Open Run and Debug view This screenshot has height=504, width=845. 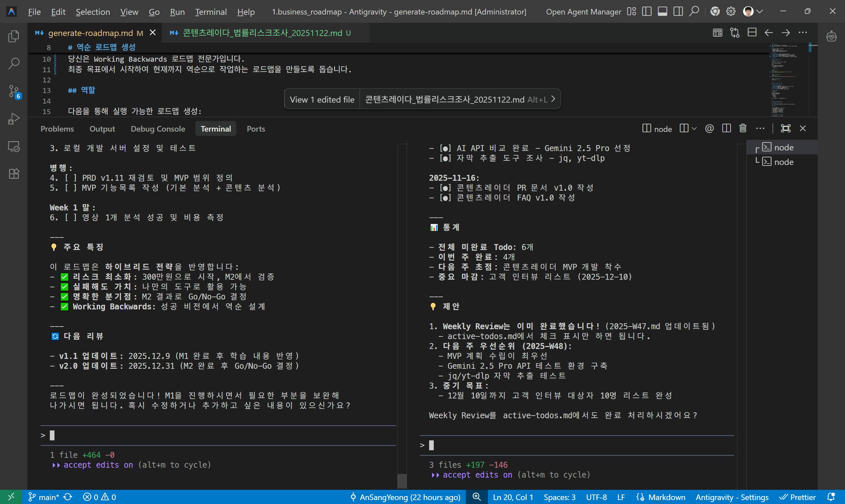(x=14, y=118)
